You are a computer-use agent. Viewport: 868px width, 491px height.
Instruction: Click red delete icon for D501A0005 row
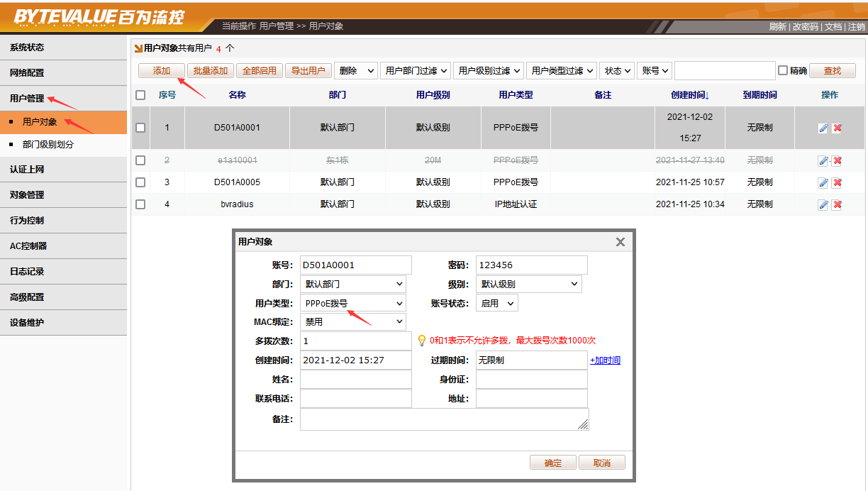point(837,182)
